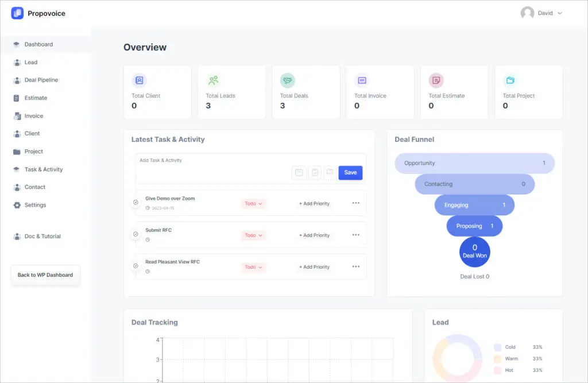This screenshot has height=383, width=588.
Task: Click the calendar icon in the task input area
Action: [299, 172]
